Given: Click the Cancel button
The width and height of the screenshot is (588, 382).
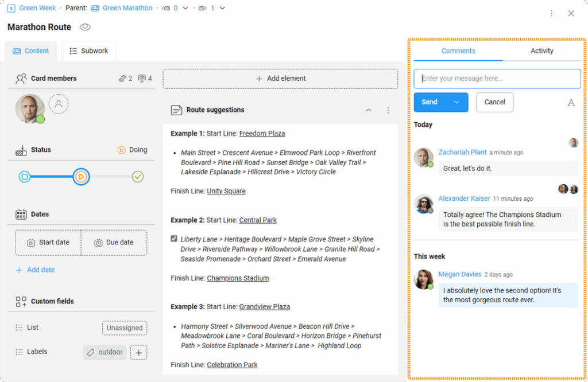Looking at the screenshot, I should 494,102.
